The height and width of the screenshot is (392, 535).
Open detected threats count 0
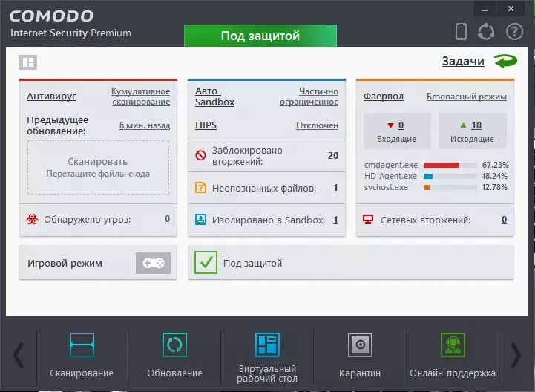point(167,219)
